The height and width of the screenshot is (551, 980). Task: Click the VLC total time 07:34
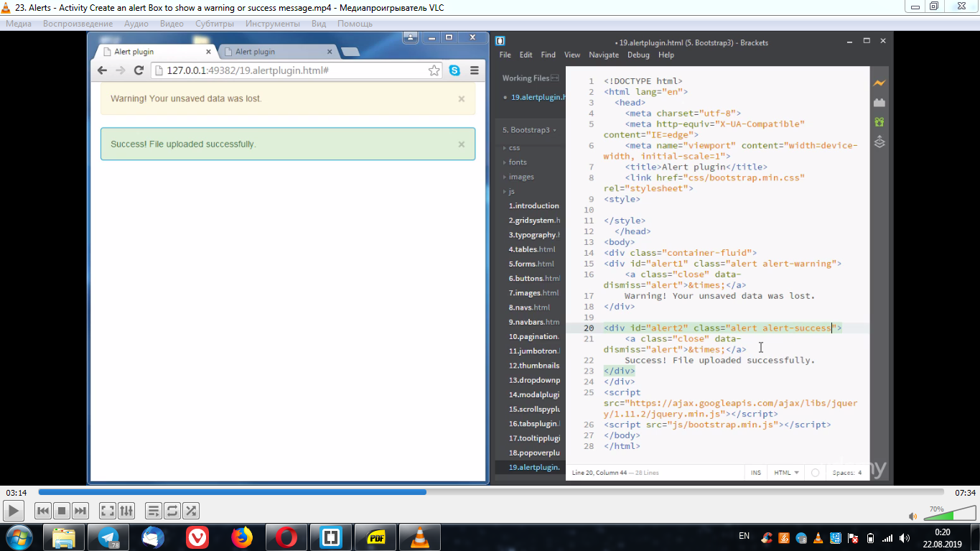pos(965,493)
